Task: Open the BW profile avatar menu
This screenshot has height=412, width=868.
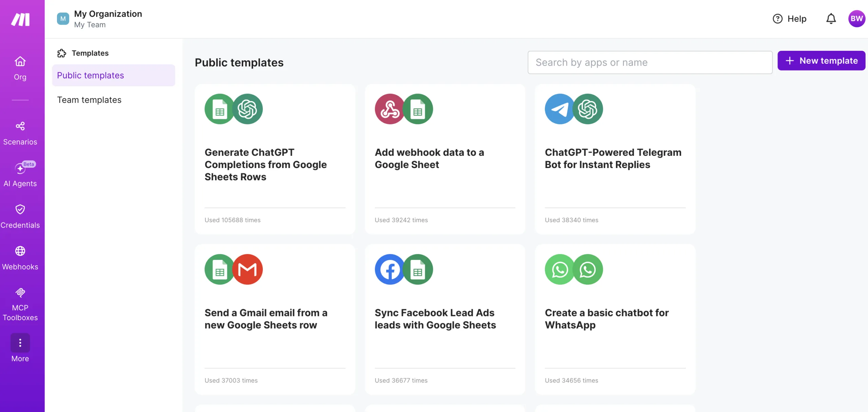Action: pyautogui.click(x=857, y=19)
